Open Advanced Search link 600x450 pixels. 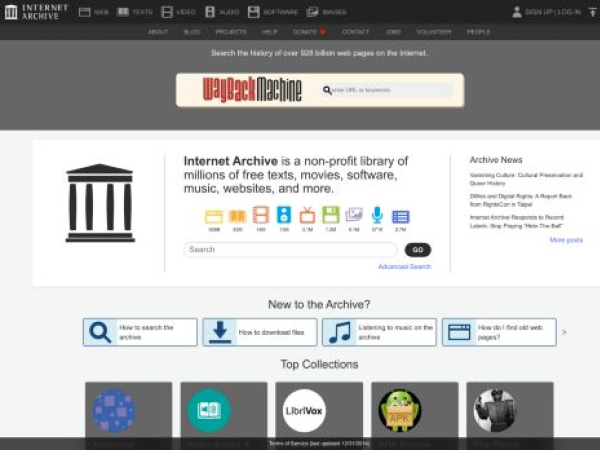point(404,267)
